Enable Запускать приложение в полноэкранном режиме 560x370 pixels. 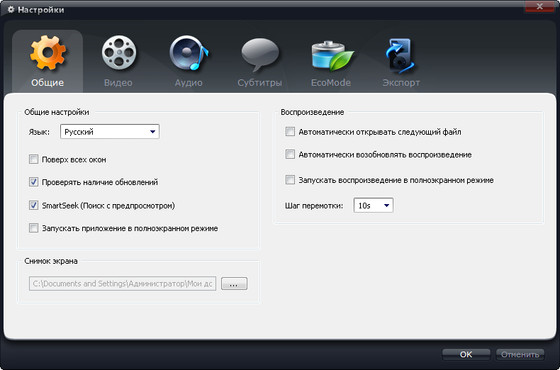point(34,228)
